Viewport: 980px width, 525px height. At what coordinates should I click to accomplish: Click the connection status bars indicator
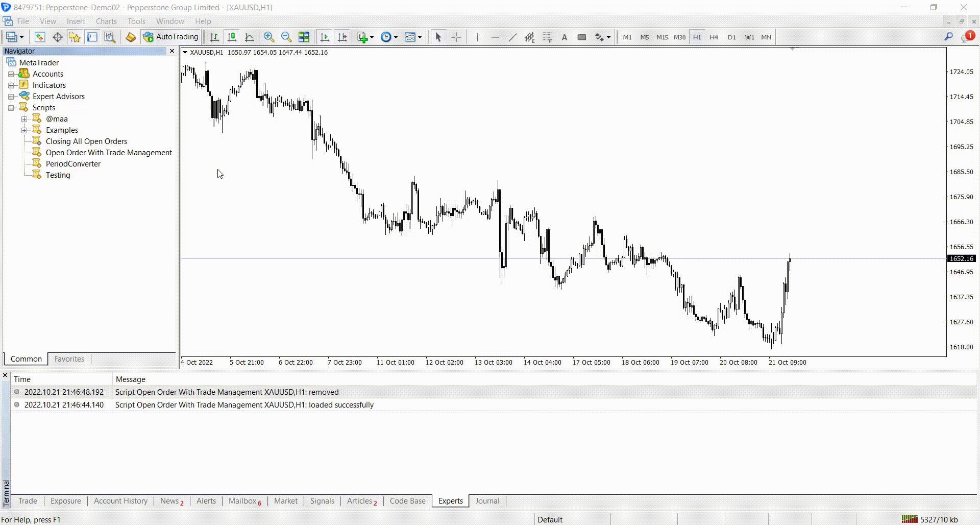pyautogui.click(x=909, y=519)
